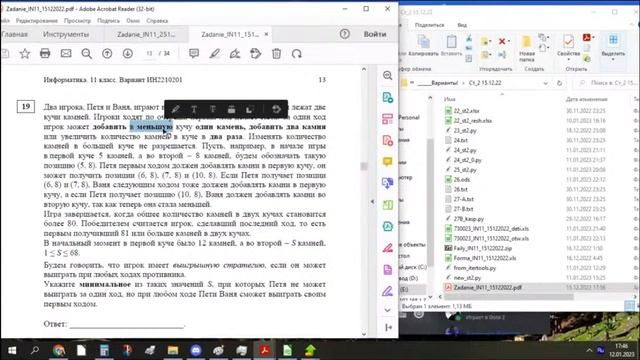Click the circular arrow icon in Acrobat toolbar

click(x=297, y=53)
